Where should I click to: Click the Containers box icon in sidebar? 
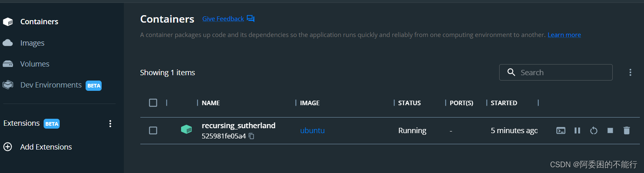(8, 22)
